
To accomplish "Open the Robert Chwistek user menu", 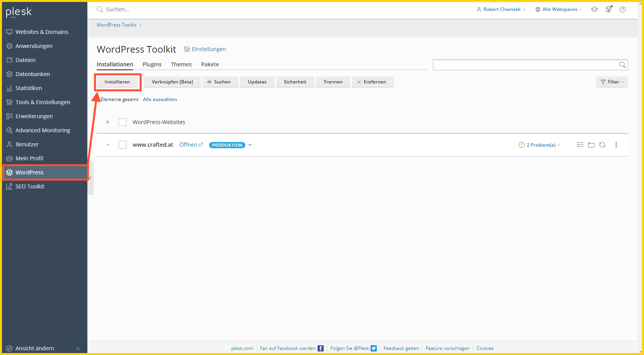I will [x=501, y=9].
